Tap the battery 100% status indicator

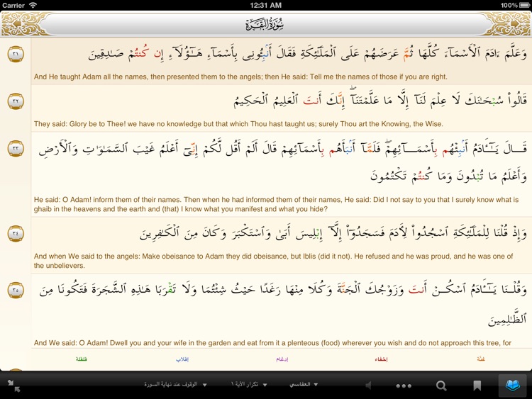(514, 5)
